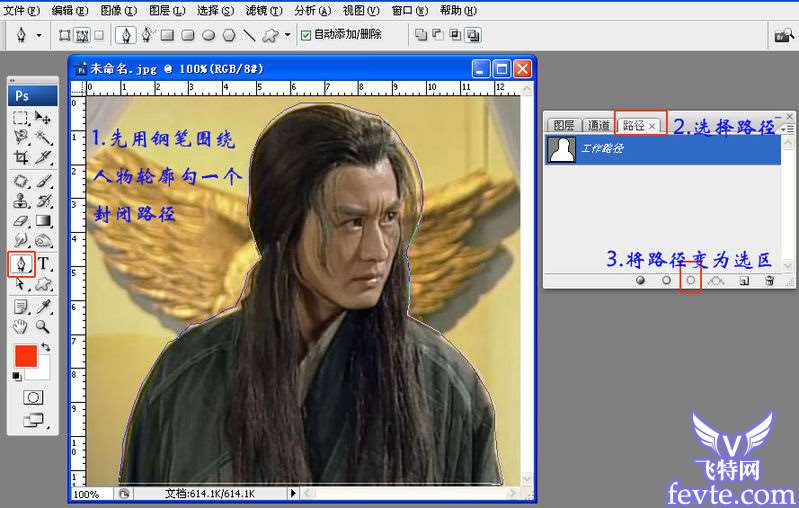This screenshot has height=508, width=799.
Task: Select the Gradient tool
Action: click(43, 221)
